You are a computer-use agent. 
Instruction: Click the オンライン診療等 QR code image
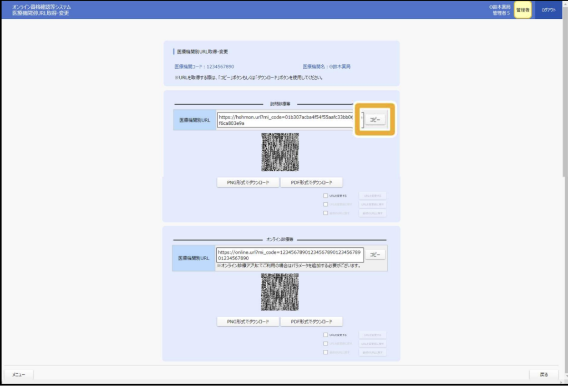point(280,292)
